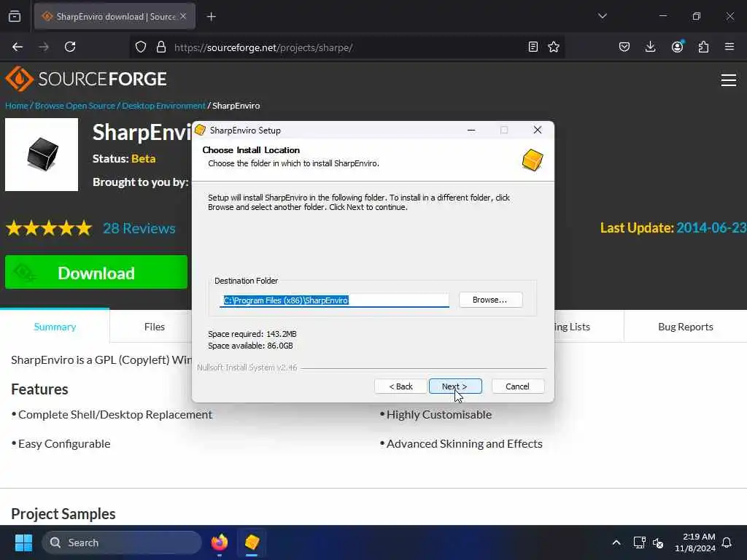The width and height of the screenshot is (747, 560).
Task: Click the tracking protection shield icon
Action: pyautogui.click(x=141, y=47)
